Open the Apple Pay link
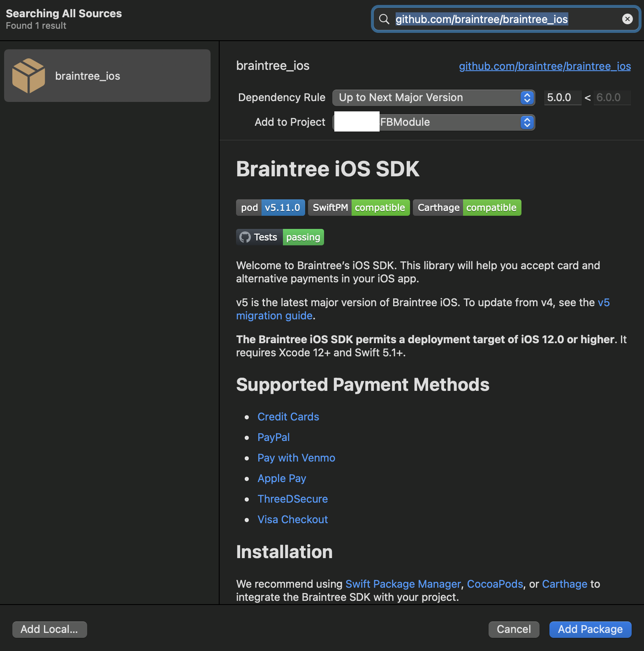This screenshot has width=644, height=651. [x=282, y=478]
